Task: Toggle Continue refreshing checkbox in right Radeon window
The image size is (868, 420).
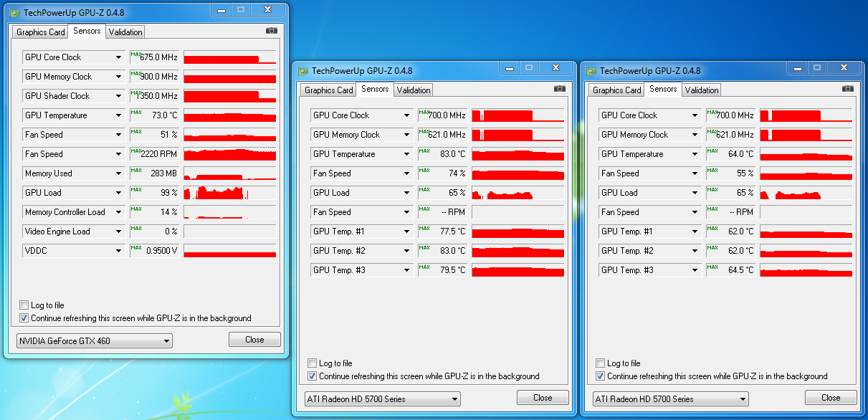Action: [x=601, y=376]
